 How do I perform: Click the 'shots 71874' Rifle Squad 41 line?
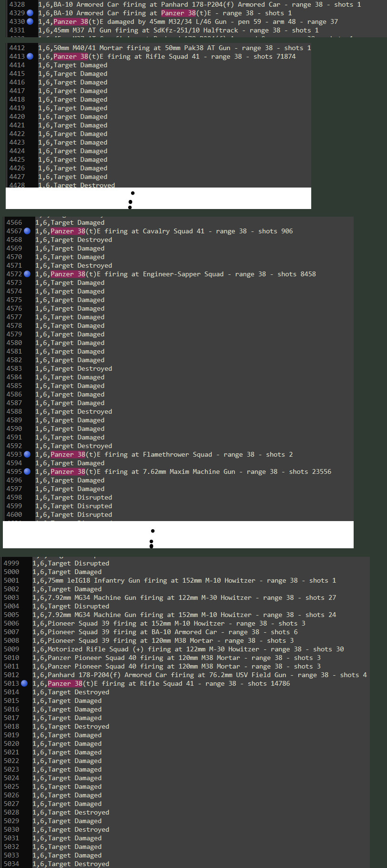point(167,56)
